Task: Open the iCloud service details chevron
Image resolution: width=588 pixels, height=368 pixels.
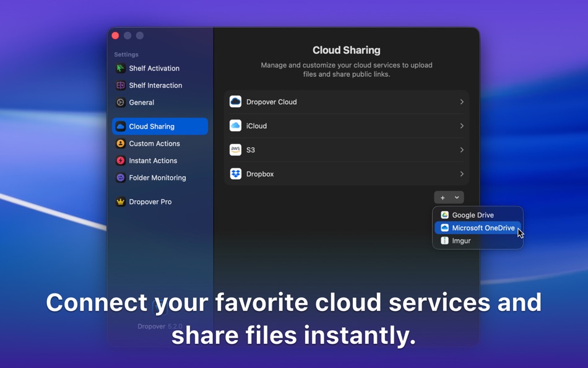Action: coord(462,126)
